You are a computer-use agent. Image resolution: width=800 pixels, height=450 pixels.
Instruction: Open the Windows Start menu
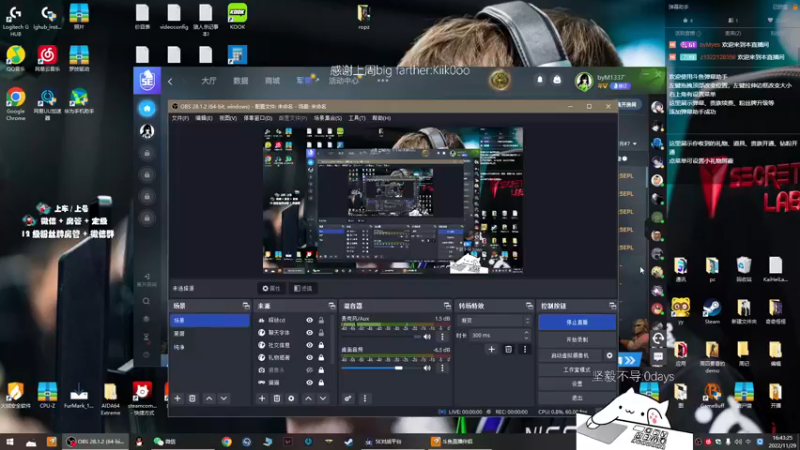10,442
